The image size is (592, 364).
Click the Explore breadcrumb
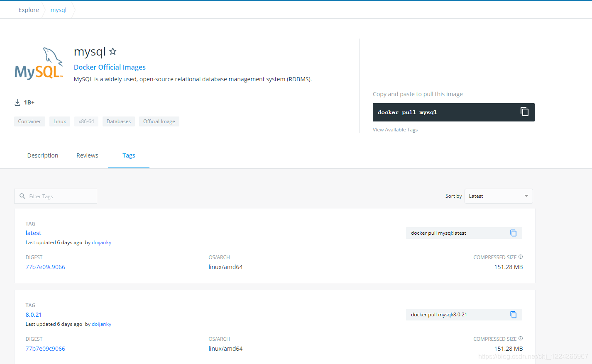tap(28, 10)
